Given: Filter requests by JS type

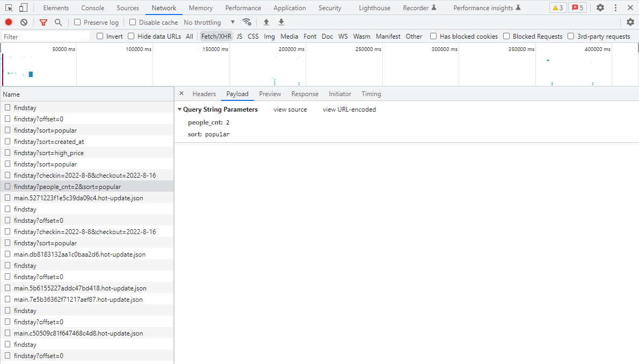Looking at the screenshot, I should pos(239,37).
